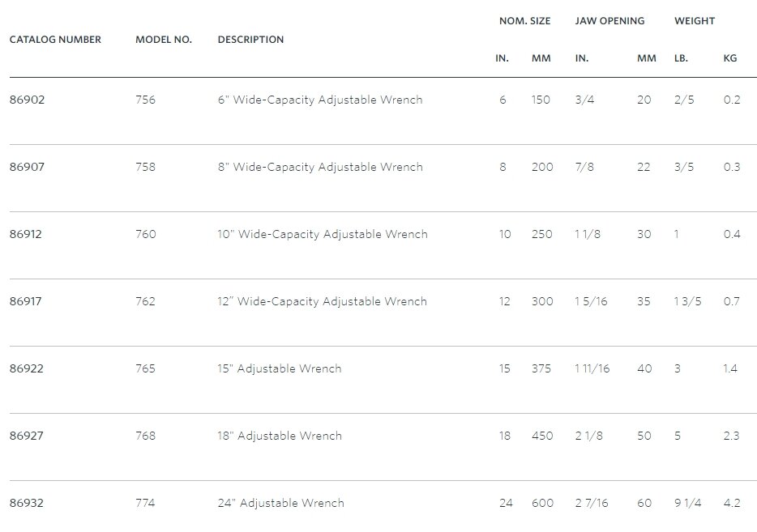Click the DESCRIPTION column header

(250, 40)
